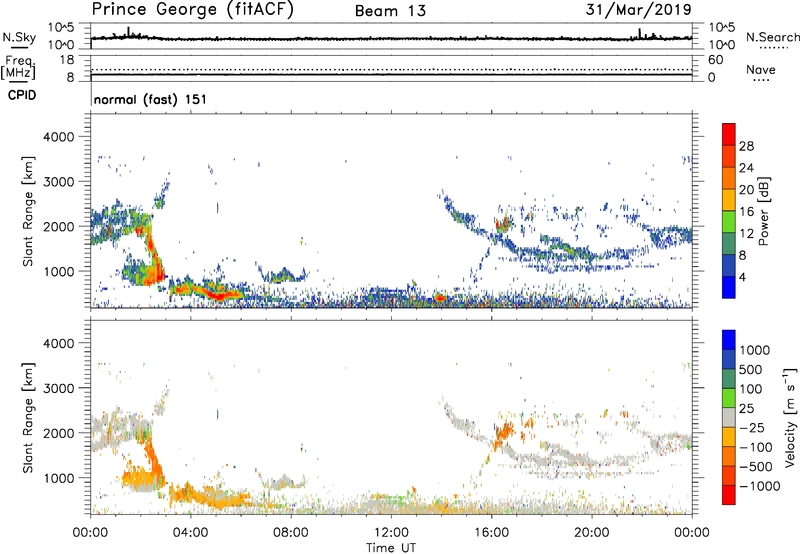The height and width of the screenshot is (554, 800).
Task: Click the date 31/Mar/2019
Action: [638, 9]
